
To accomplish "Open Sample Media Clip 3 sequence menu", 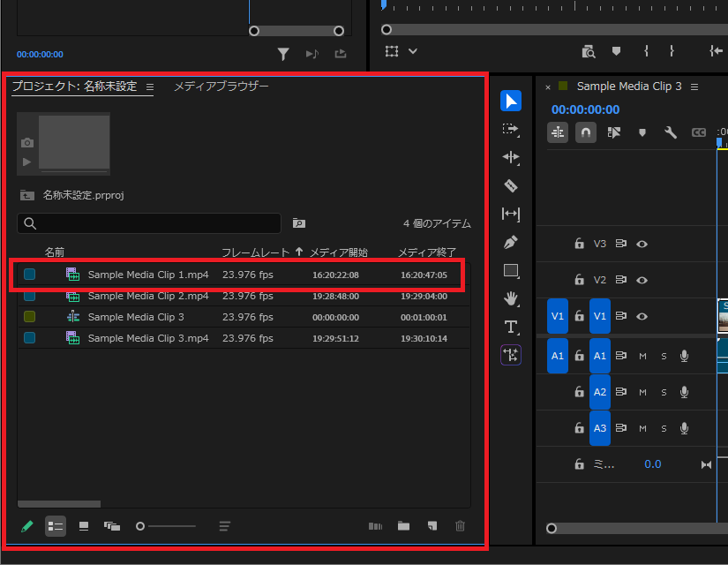I will pos(695,87).
